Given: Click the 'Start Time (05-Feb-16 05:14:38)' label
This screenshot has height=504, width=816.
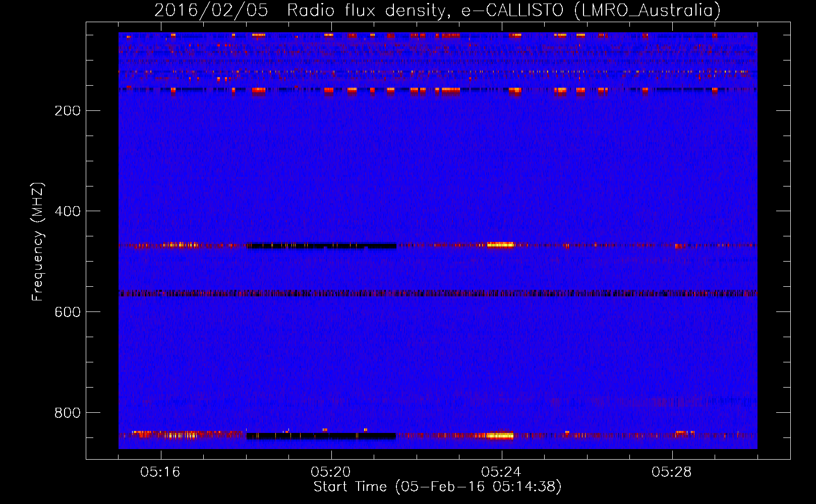Looking at the screenshot, I should click(437, 487).
